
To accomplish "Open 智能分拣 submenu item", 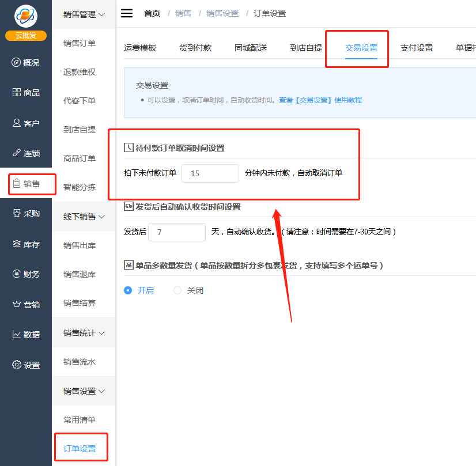I will tap(80, 187).
